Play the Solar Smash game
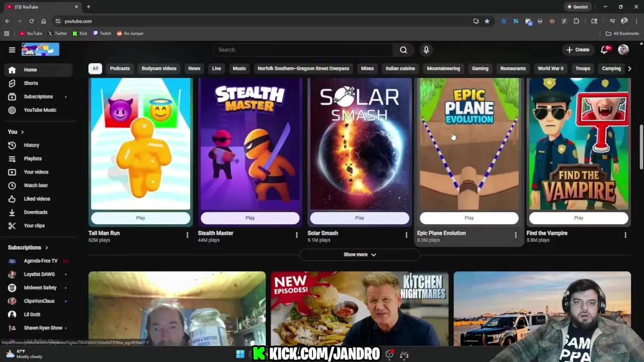 pos(359,218)
